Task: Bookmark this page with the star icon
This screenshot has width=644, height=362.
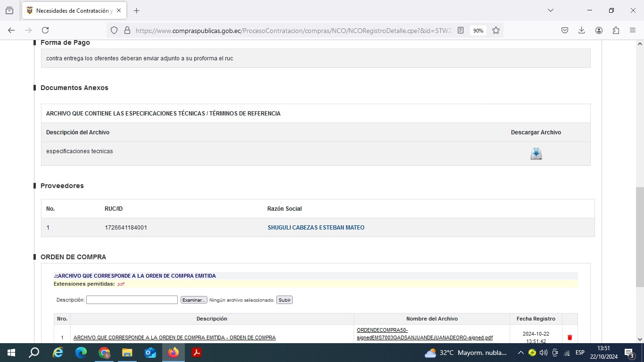Action: click(x=496, y=30)
